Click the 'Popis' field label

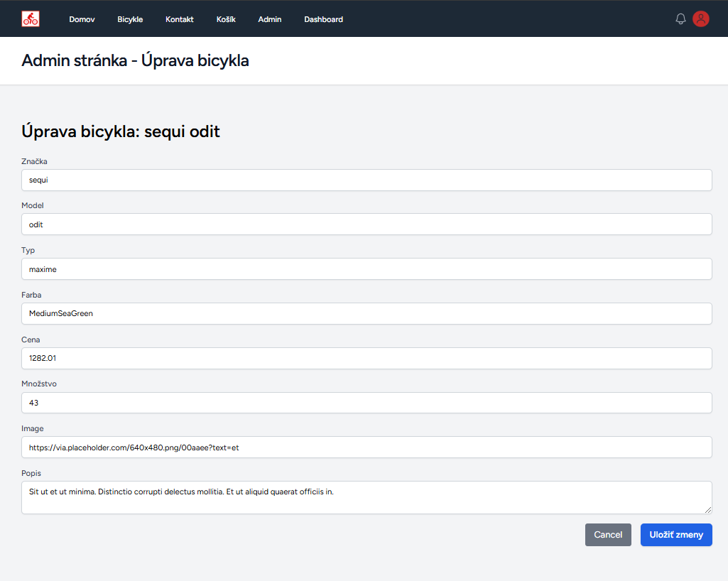pos(31,473)
